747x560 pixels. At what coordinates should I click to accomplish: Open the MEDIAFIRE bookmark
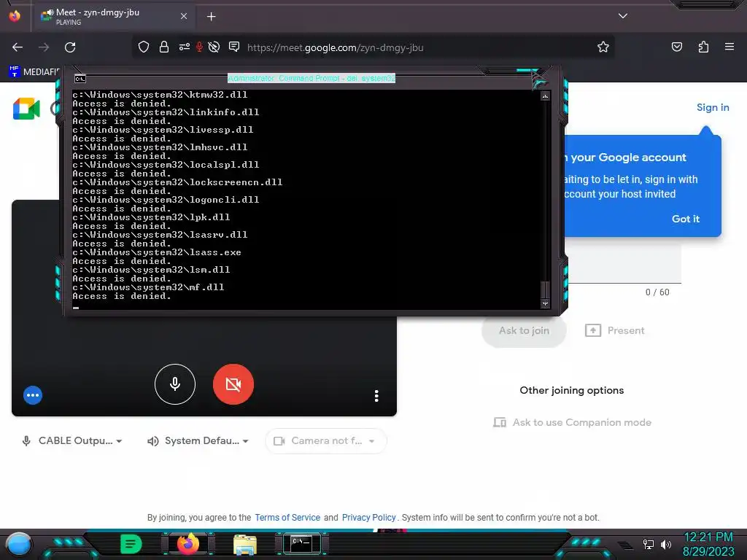(x=34, y=71)
